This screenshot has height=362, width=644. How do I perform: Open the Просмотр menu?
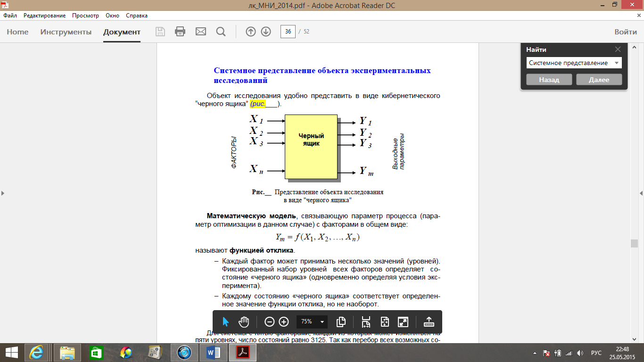click(x=86, y=16)
